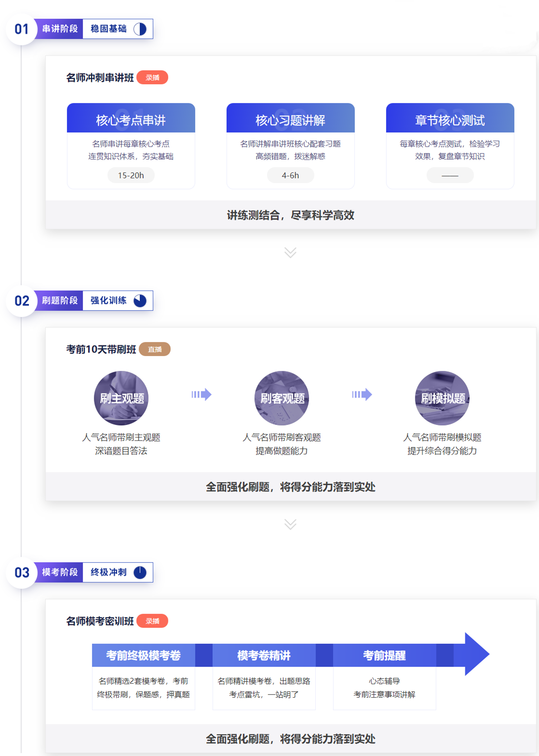Click the 刷模拟题 circular image

click(x=442, y=398)
